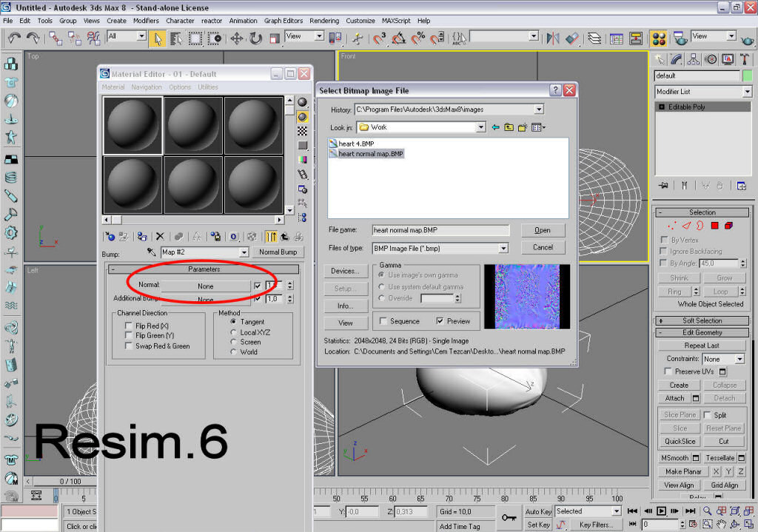Select the Move tool in main toolbar
The image size is (758, 532).
pos(237,38)
